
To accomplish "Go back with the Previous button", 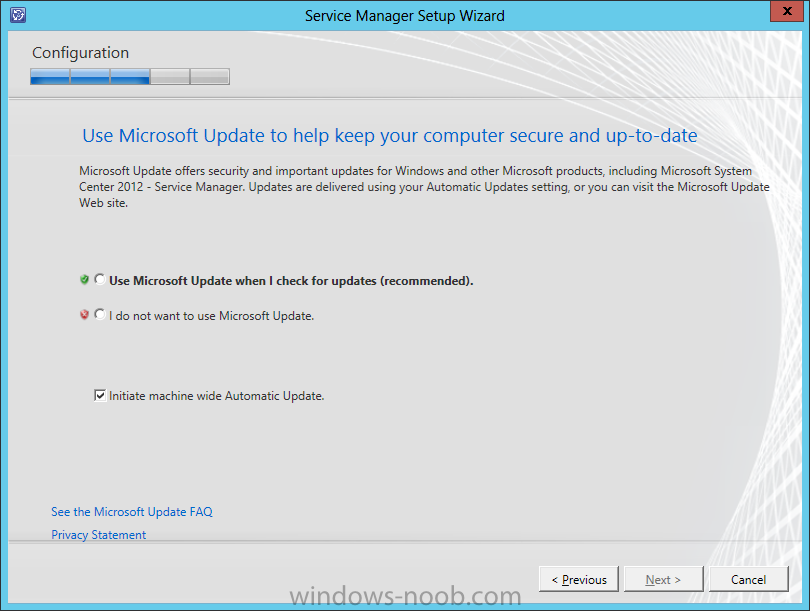I will (x=579, y=579).
